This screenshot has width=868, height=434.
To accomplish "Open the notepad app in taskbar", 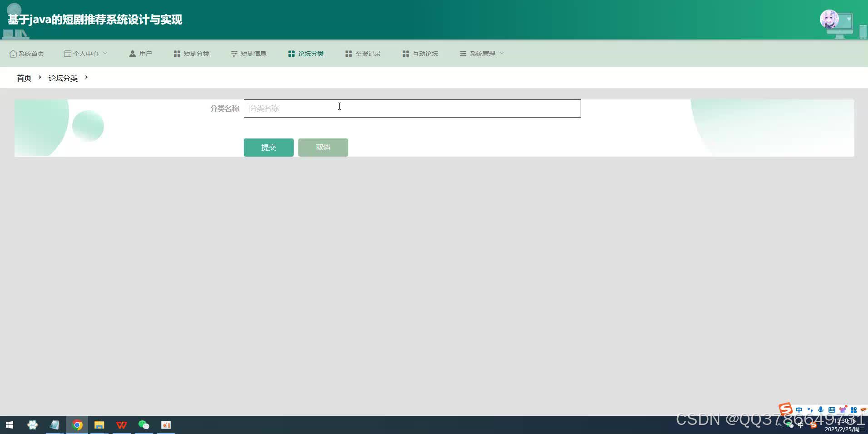I will 55,425.
